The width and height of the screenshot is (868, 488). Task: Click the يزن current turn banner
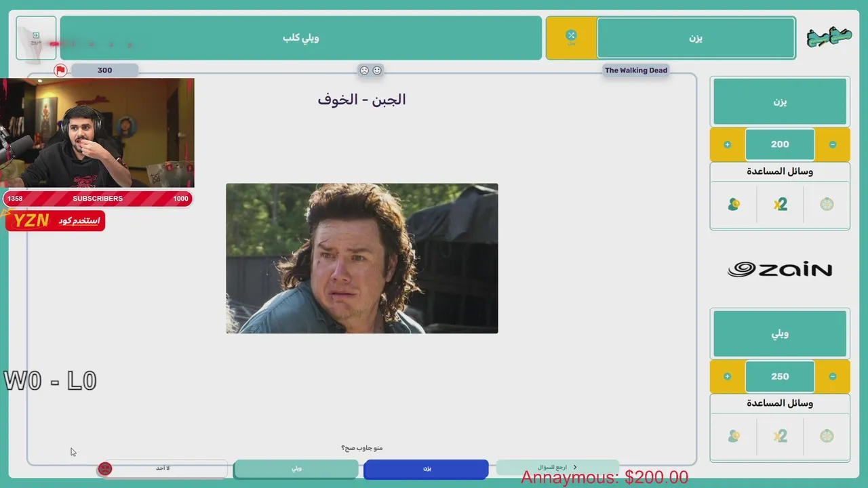click(x=696, y=38)
